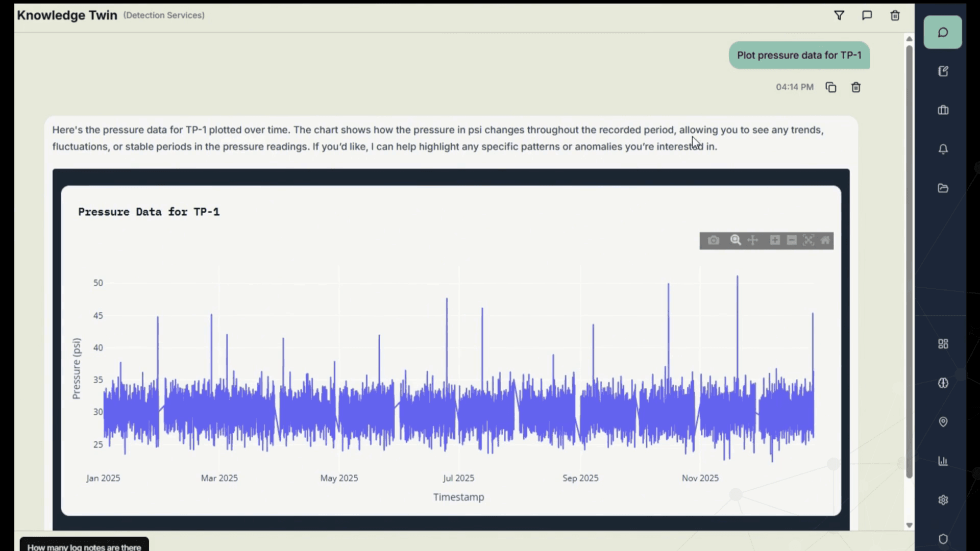The image size is (980, 551).
Task: Copy the user message with the copy icon
Action: click(x=830, y=87)
